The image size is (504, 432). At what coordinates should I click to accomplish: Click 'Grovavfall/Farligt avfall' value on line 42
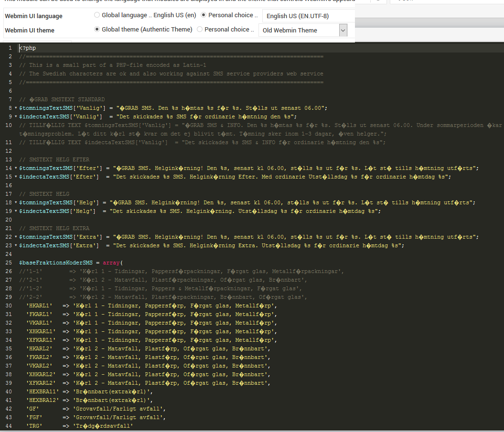tap(118, 409)
